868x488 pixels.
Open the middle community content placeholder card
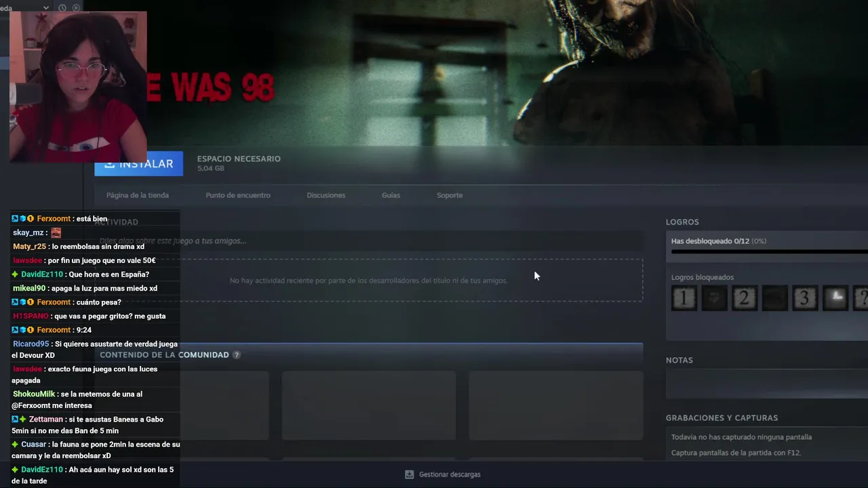pos(368,405)
